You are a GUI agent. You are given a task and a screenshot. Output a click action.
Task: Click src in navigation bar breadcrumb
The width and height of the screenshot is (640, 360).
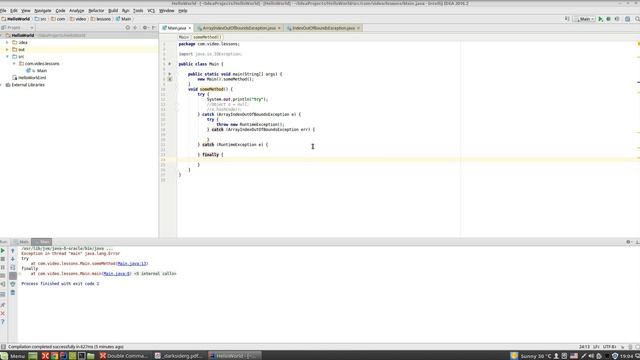[40, 19]
